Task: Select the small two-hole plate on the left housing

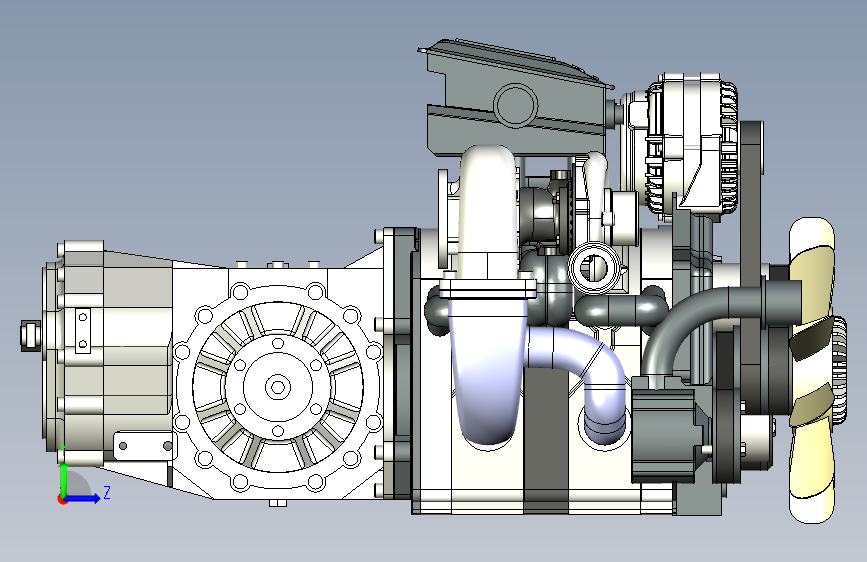Action: pos(82,330)
